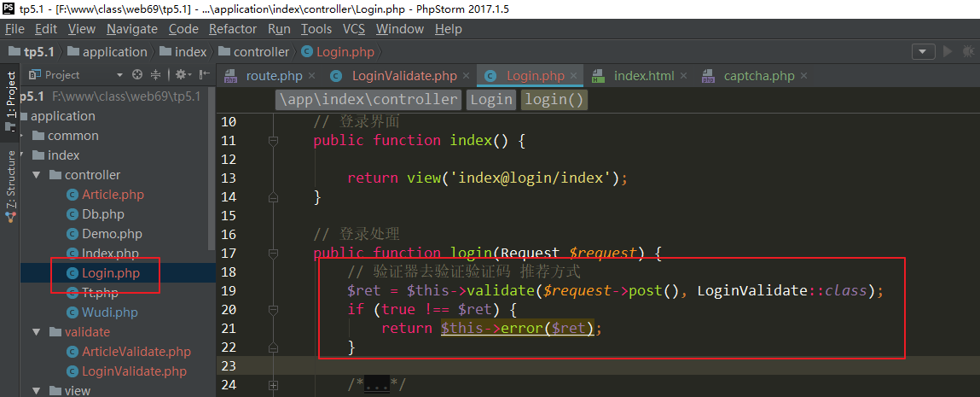Select LoginValidate.php in project tree
This screenshot has height=397, width=980.
pos(135,371)
